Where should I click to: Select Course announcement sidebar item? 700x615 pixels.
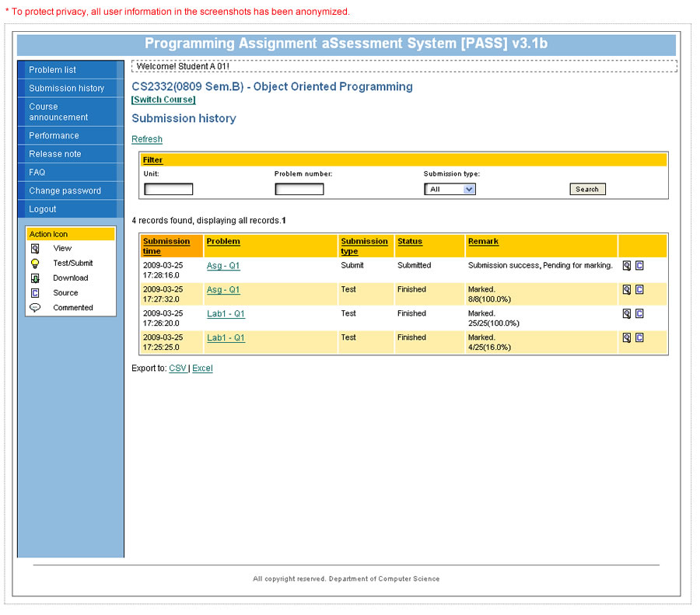pyautogui.click(x=58, y=112)
